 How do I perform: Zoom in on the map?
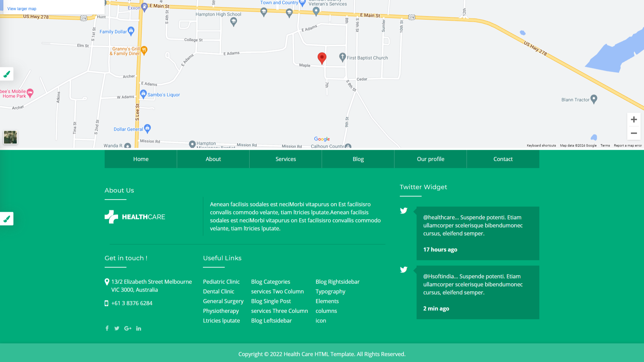634,120
